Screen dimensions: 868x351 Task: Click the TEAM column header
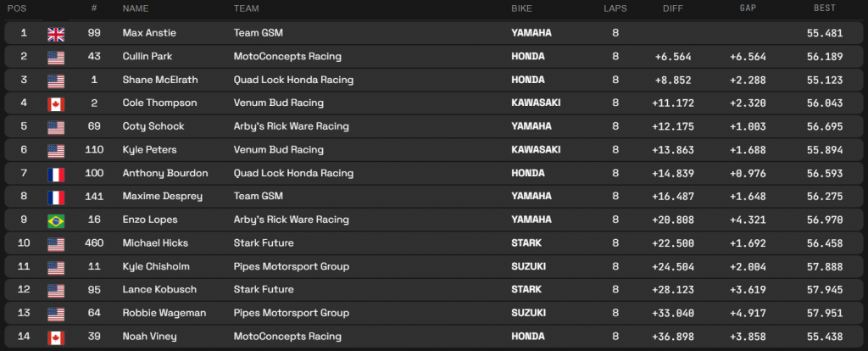(x=247, y=8)
